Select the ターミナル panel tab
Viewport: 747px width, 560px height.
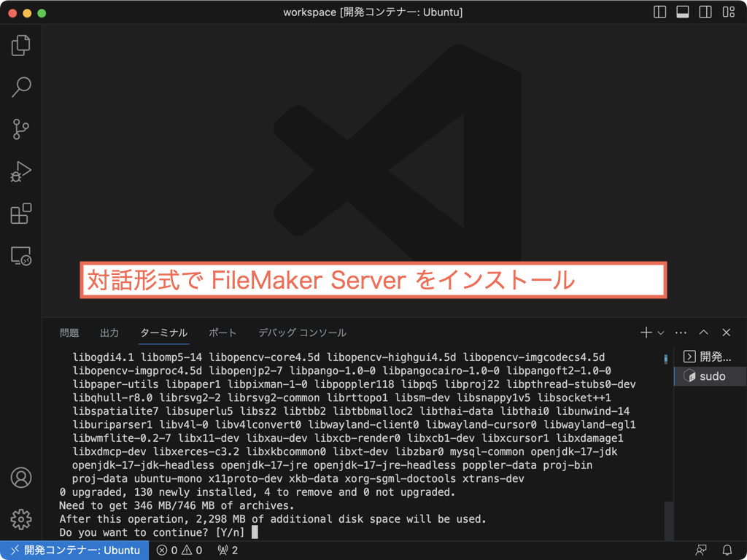point(164,332)
